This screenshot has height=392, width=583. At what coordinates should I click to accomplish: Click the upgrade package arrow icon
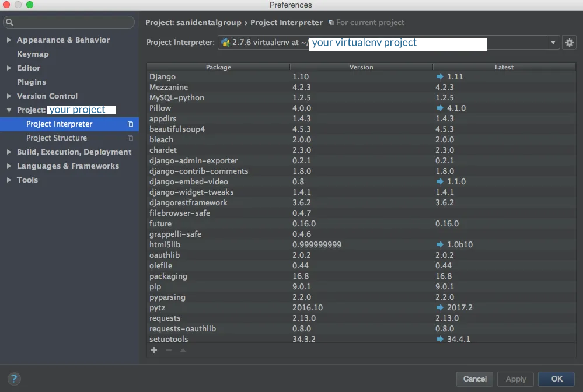click(x=183, y=350)
